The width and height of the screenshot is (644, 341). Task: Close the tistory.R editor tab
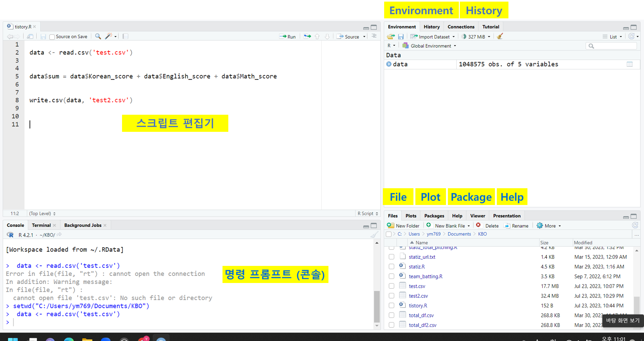[34, 27]
